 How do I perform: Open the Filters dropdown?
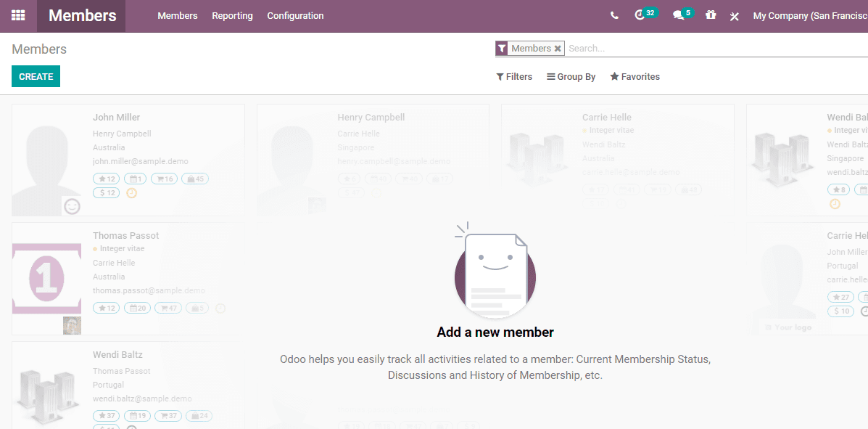(x=514, y=76)
